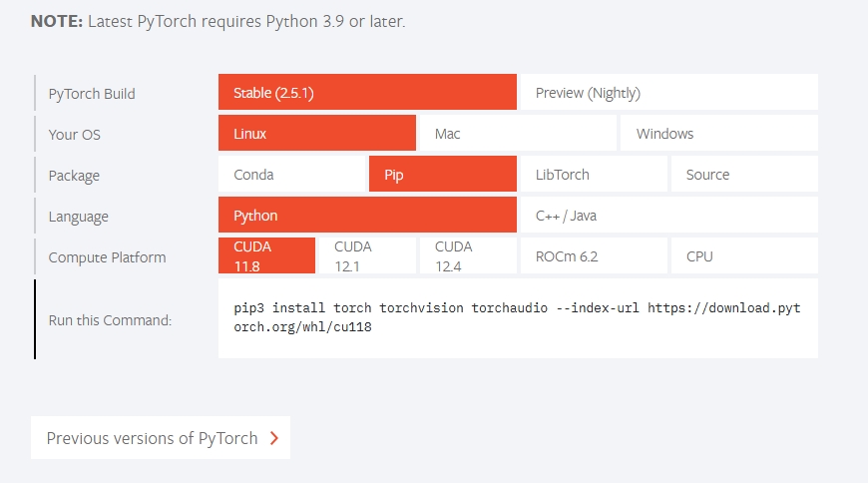Choose C++ / Java language option
868x483 pixels.
(x=668, y=216)
